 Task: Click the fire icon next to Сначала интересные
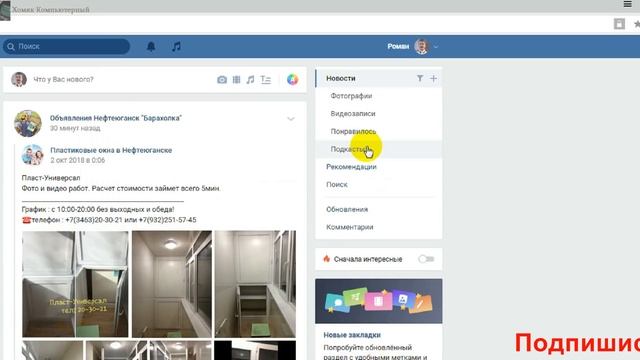coord(327,258)
